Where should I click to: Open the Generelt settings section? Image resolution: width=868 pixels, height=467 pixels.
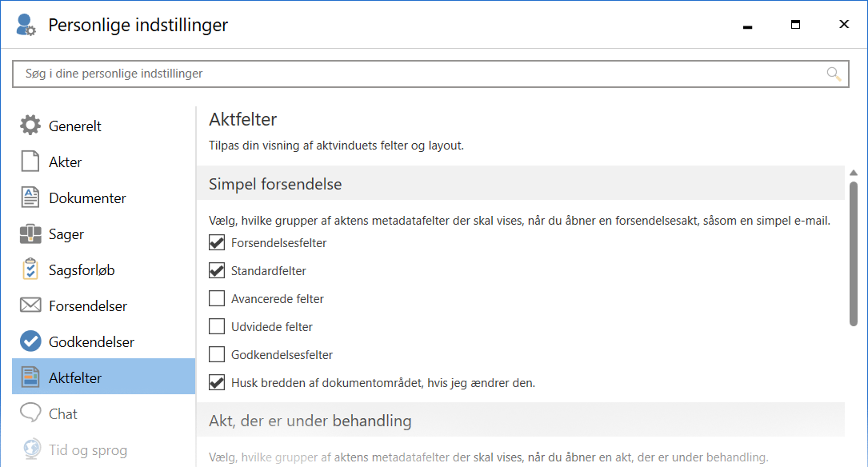tap(103, 126)
